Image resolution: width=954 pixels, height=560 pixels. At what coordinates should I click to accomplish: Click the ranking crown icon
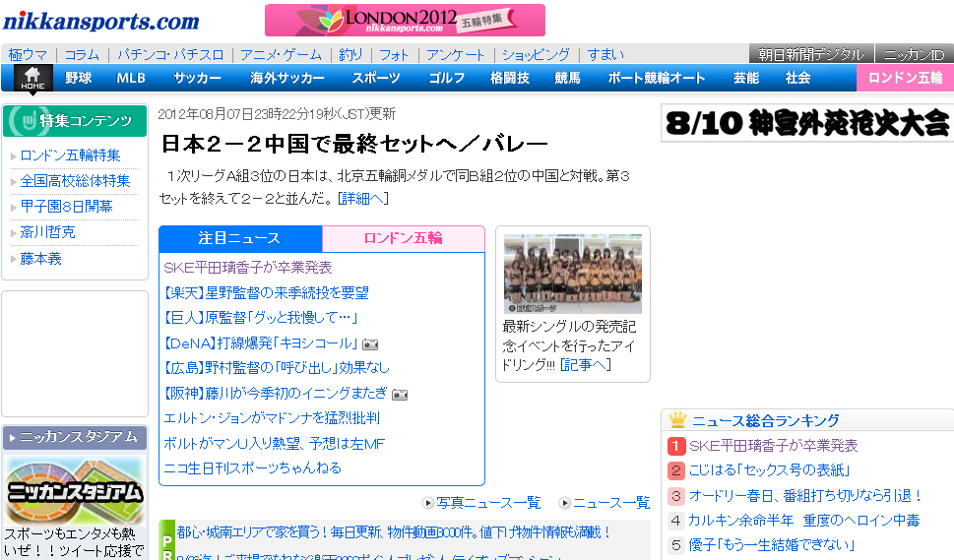click(x=677, y=419)
